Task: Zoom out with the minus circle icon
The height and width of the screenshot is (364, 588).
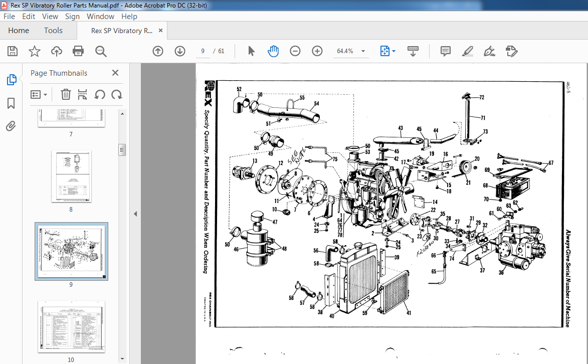Action: (x=295, y=51)
